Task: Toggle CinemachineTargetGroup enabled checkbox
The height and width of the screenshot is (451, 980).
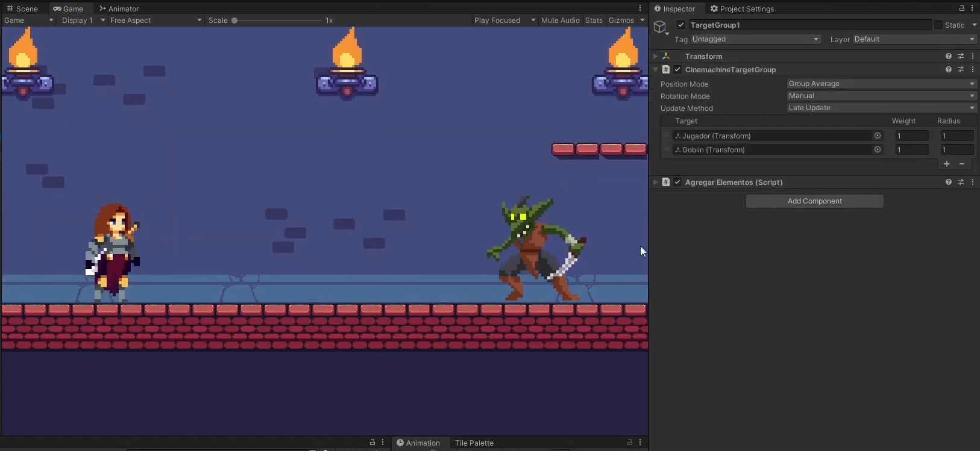Action: 678,69
